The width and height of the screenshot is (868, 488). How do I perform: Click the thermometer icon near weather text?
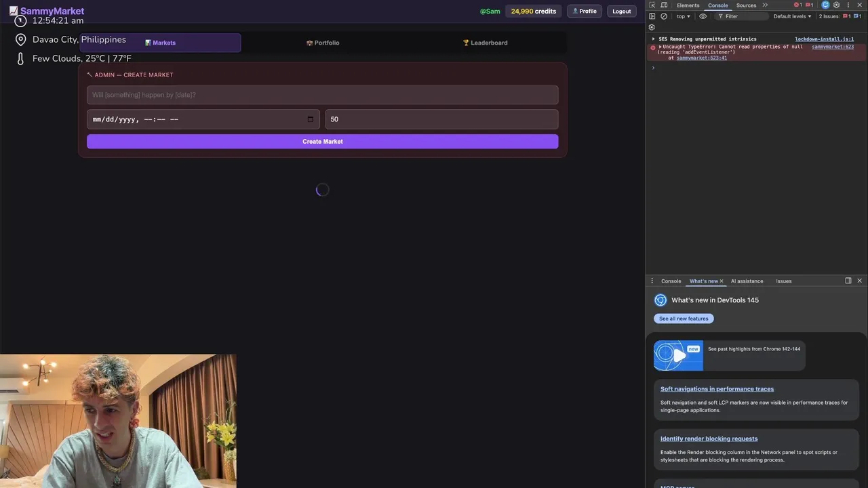tap(20, 59)
